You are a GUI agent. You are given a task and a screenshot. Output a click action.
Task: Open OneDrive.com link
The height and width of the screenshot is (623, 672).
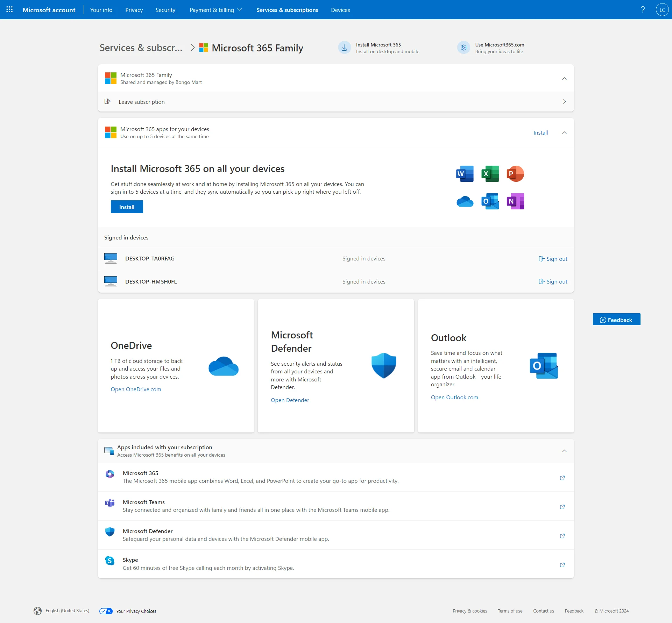135,389
